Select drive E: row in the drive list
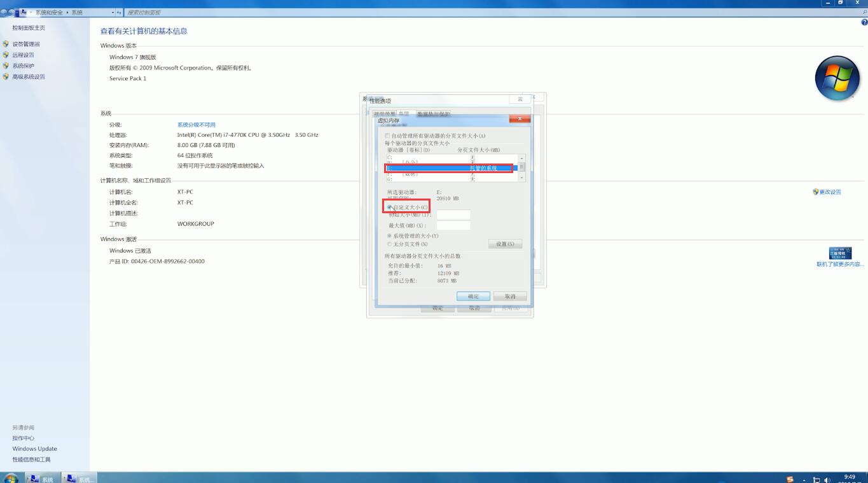This screenshot has width=868, height=483. (451, 168)
